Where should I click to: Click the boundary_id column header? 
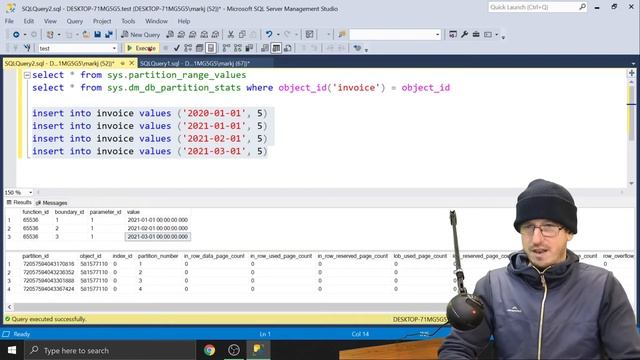click(x=69, y=212)
